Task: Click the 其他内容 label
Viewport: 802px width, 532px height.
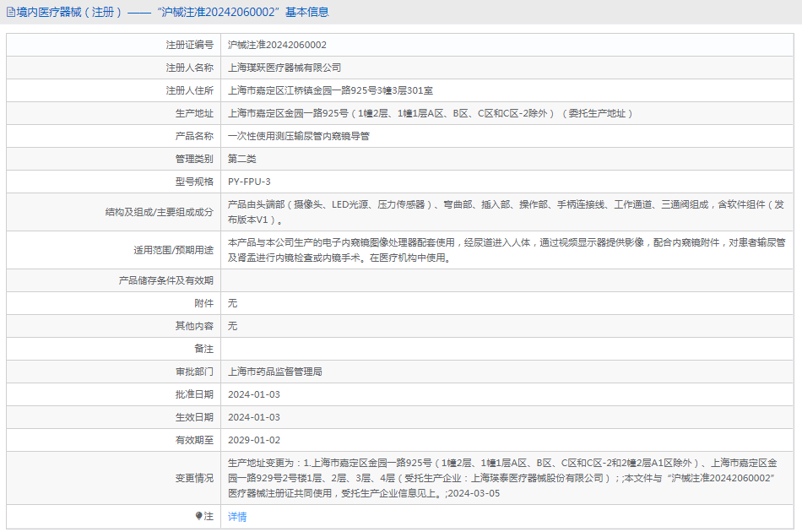Action: [194, 326]
